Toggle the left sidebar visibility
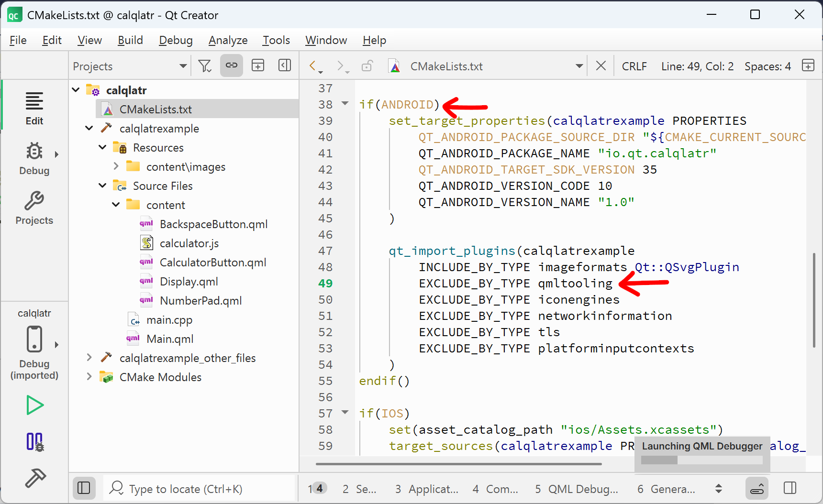 pos(84,488)
